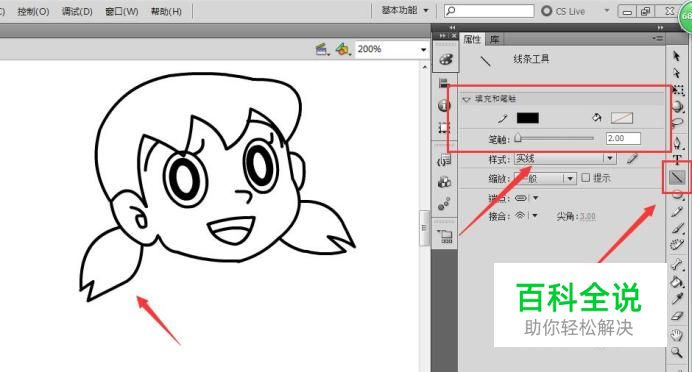Open the properties panel options menu
The height and width of the screenshot is (372, 692).
pyautogui.click(x=658, y=38)
